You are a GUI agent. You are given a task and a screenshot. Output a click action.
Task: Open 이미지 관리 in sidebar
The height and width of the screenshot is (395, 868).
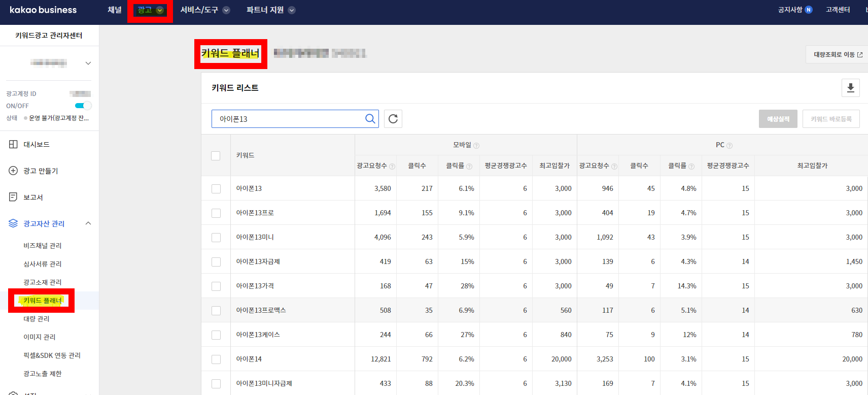coord(40,337)
